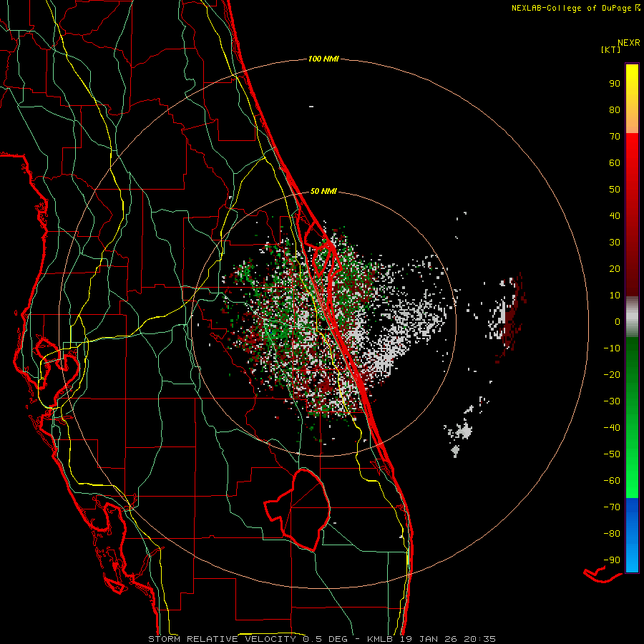Click the -90 value on the scale
Screen dimensions: 644x644
[x=612, y=560]
